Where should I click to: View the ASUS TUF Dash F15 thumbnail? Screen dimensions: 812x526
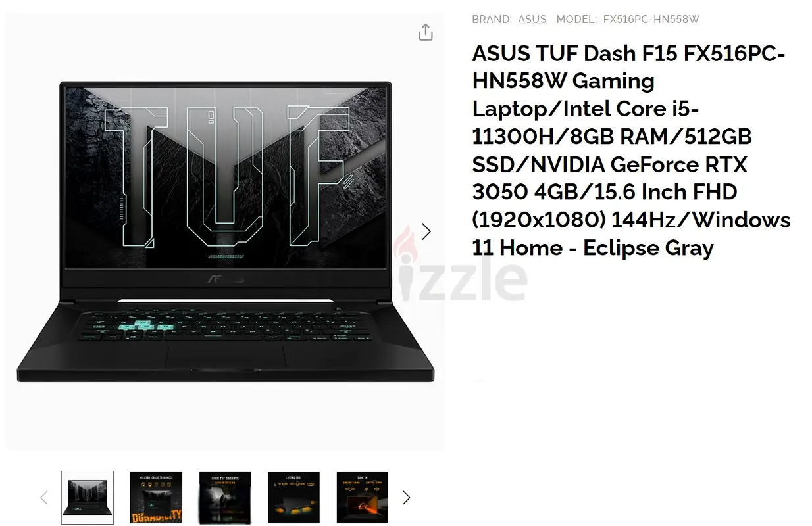225,498
